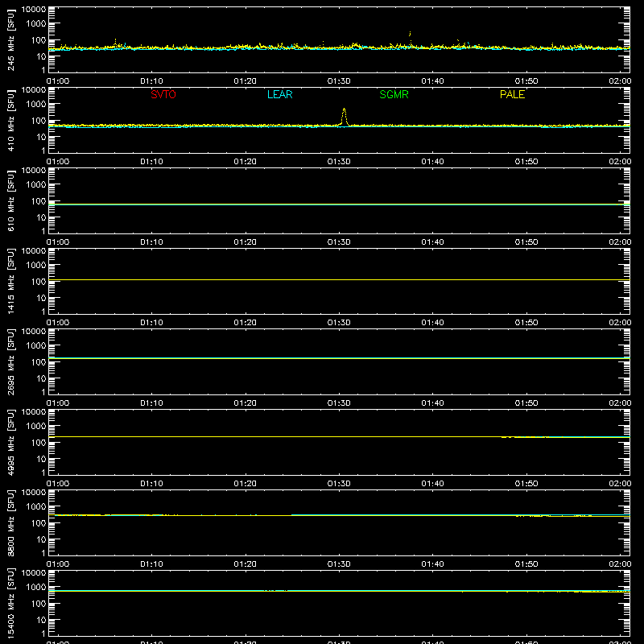Click the 10000 y-axis label of 245 MHz panel
The image size is (644, 644).
pos(34,10)
